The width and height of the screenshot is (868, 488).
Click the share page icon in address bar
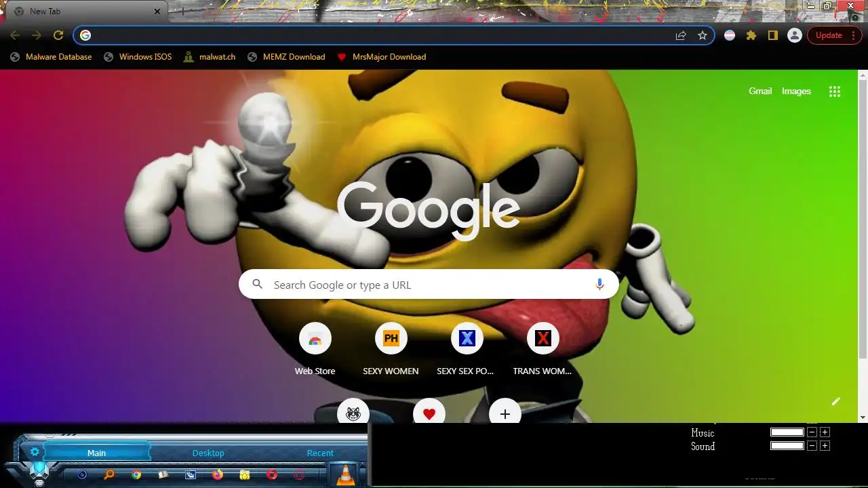tap(681, 35)
